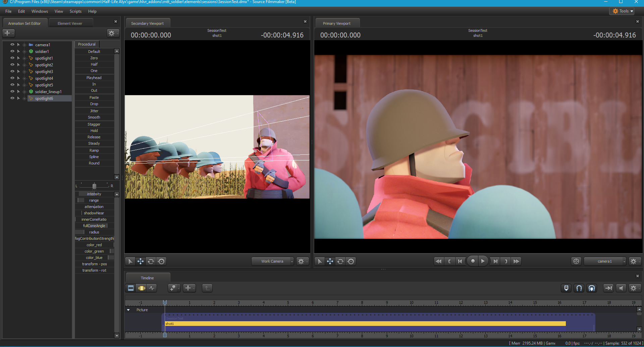
Task: Apply the Default procedural preset
Action: click(x=94, y=52)
